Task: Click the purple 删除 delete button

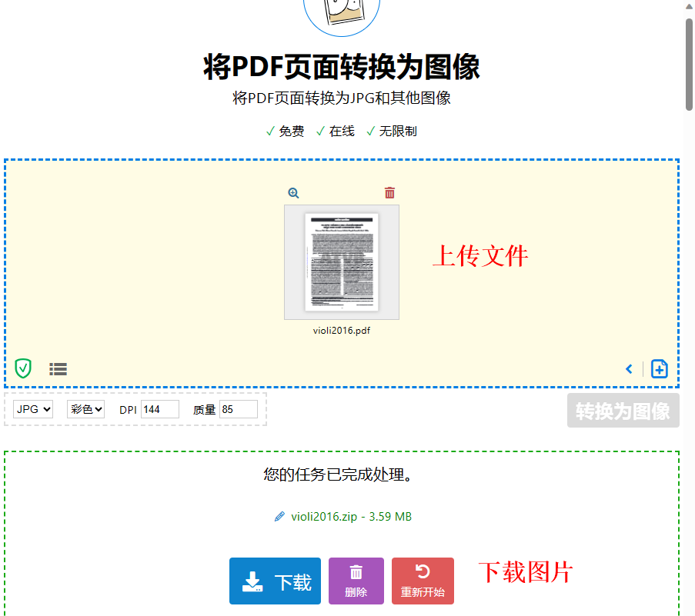Action: (356, 581)
